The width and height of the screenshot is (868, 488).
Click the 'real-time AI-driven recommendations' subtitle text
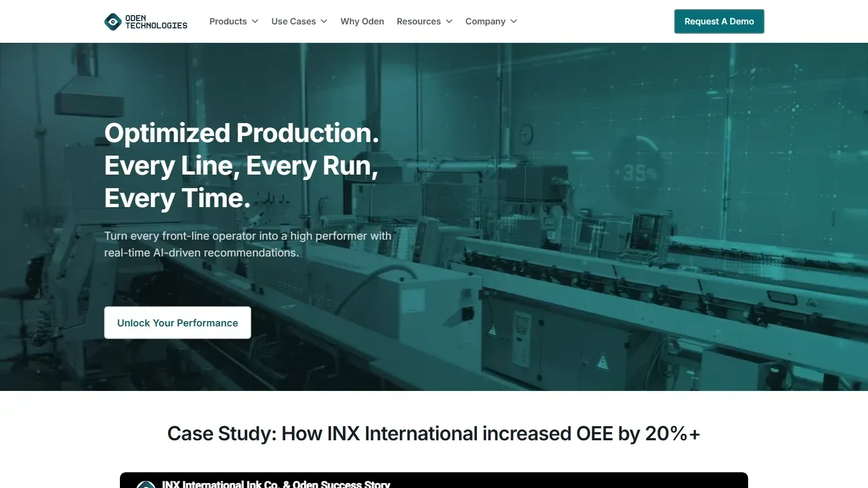201,253
